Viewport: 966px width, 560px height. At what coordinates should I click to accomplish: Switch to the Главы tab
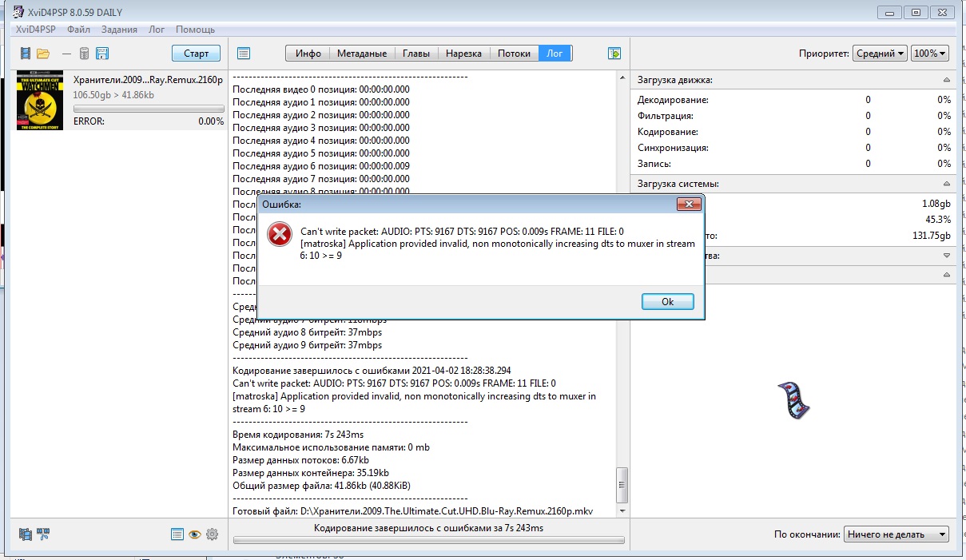coord(416,54)
